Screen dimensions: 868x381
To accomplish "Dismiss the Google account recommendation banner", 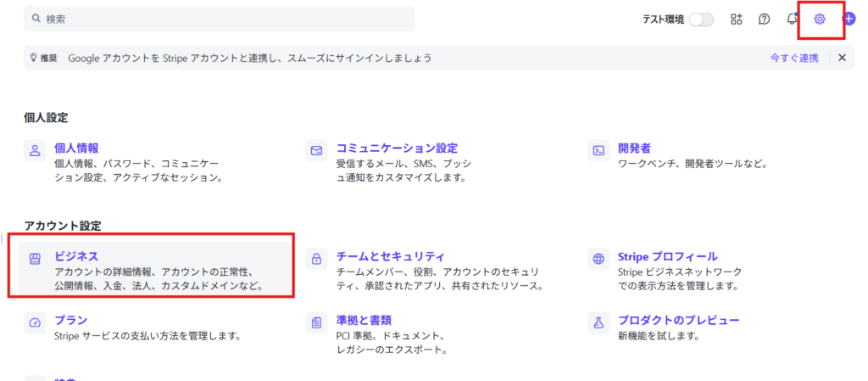I will (x=842, y=58).
